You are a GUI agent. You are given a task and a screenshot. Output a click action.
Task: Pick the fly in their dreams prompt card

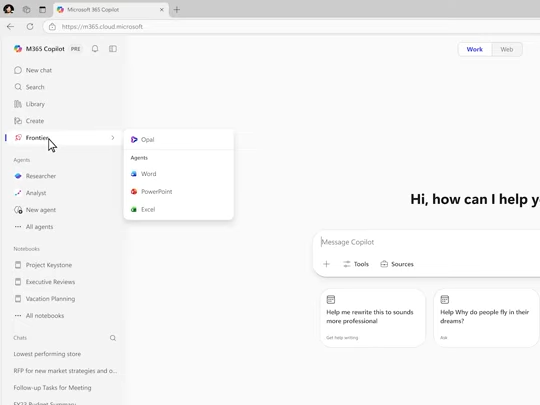pyautogui.click(x=486, y=318)
